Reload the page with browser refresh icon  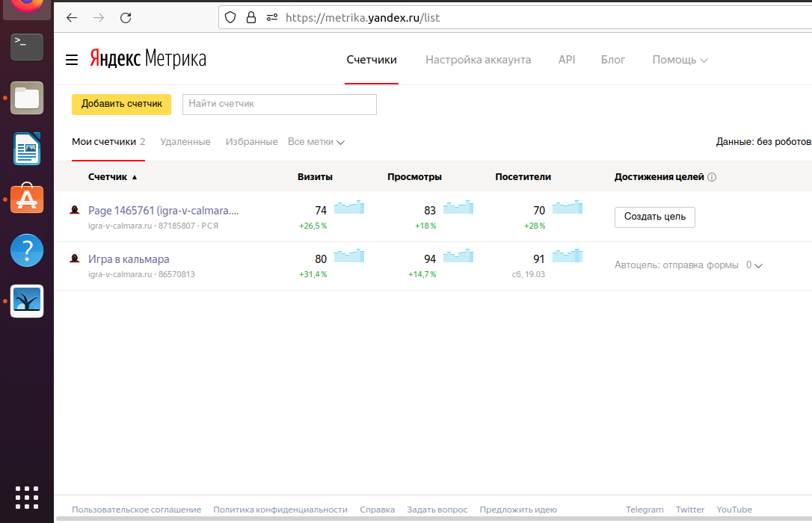click(126, 17)
